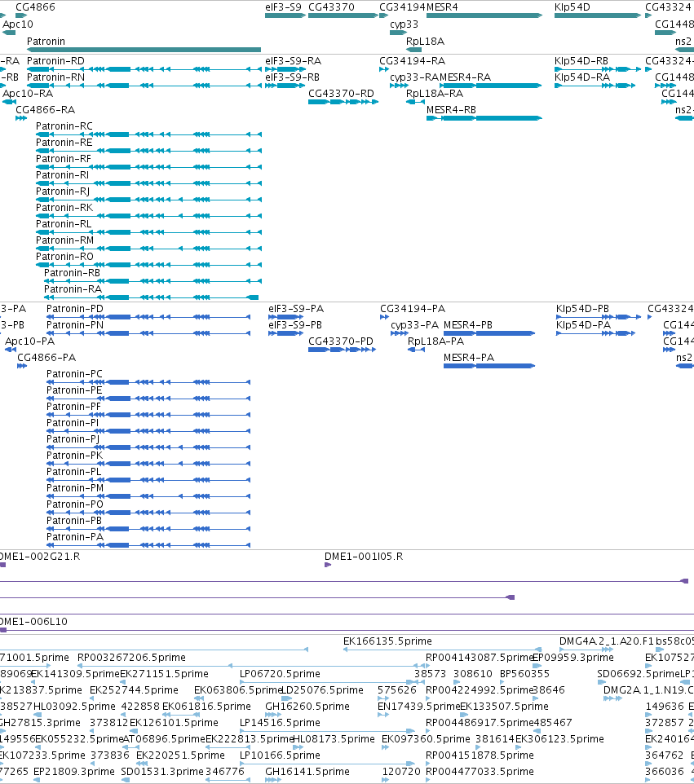The width and height of the screenshot is (694, 784).
Task: Select transcript Patronin-RI
Action: [x=148, y=183]
